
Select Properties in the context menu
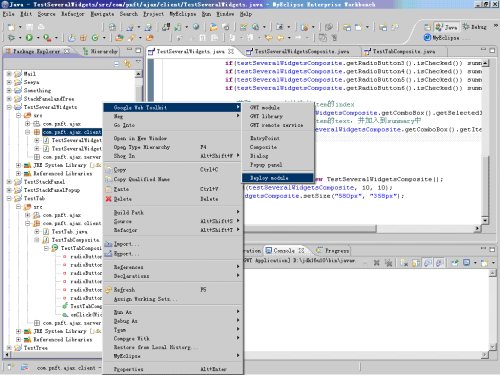pyautogui.click(x=173, y=369)
